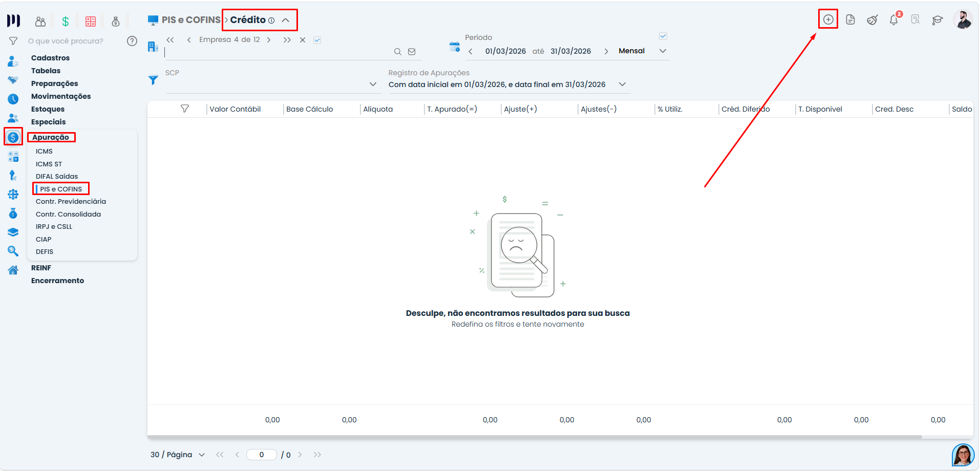Select the blue money bag sidebar icon
This screenshot has height=471, width=980.
click(x=13, y=213)
